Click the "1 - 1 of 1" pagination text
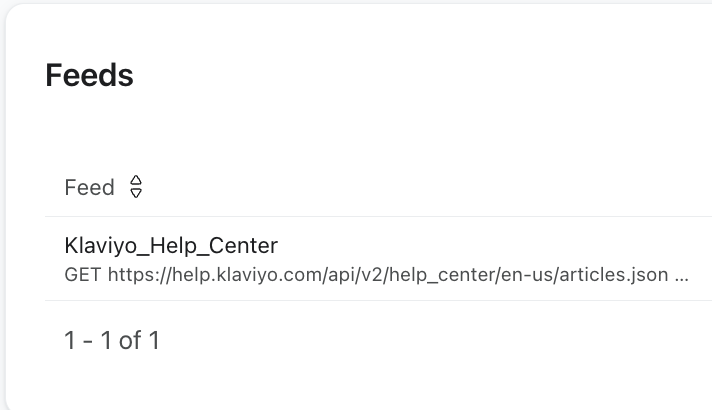This screenshot has width=712, height=410. pos(111,341)
